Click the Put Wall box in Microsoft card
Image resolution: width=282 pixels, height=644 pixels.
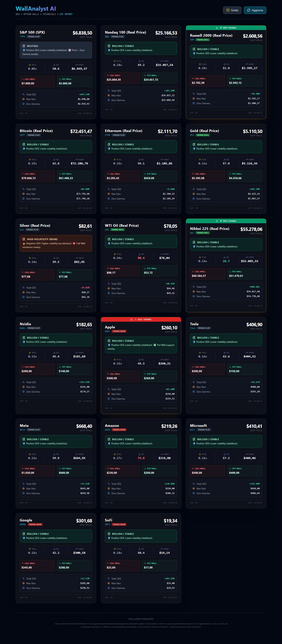(244, 471)
